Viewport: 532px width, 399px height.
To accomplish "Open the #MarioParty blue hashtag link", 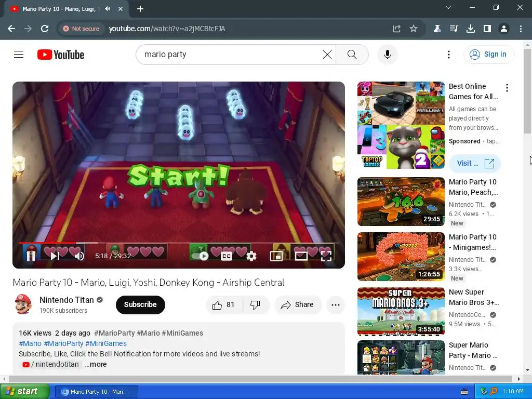I will [63, 343].
